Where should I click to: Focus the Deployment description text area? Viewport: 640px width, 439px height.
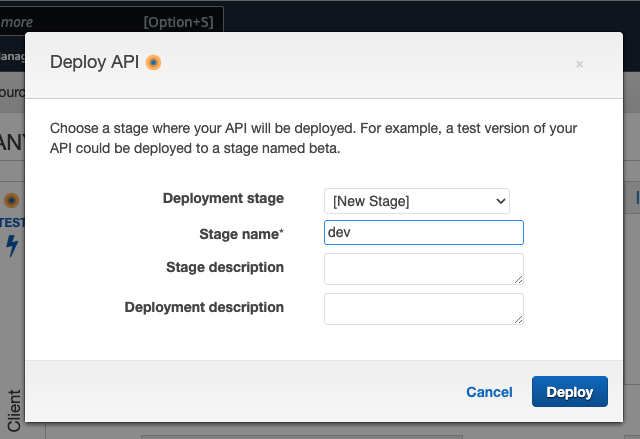coord(423,308)
